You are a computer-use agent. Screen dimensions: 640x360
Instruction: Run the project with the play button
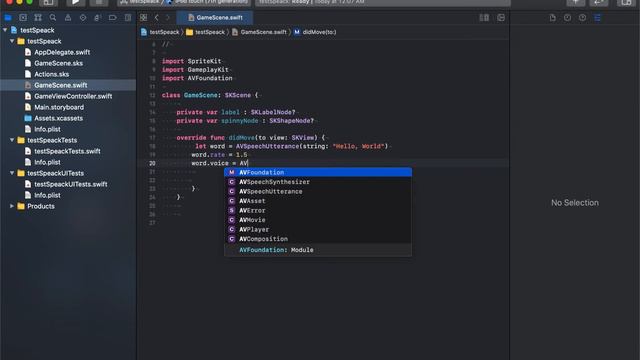point(75,2)
